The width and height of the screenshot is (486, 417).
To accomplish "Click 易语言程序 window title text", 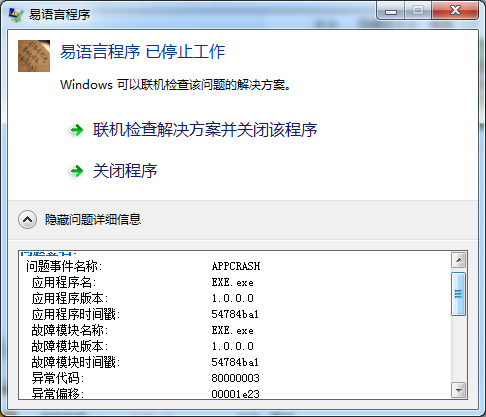I will 59,14.
